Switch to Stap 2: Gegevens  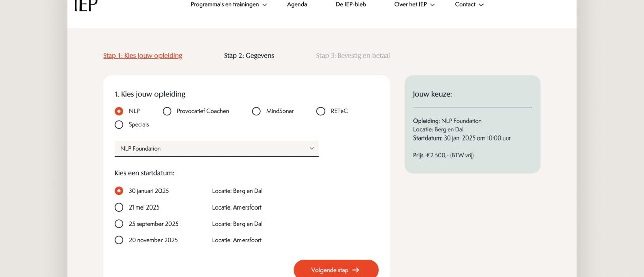point(249,56)
